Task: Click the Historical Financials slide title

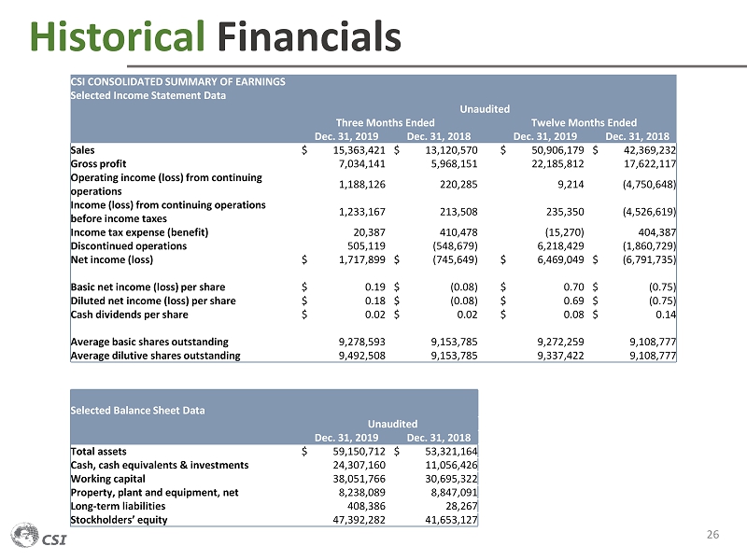Action: coord(216,36)
